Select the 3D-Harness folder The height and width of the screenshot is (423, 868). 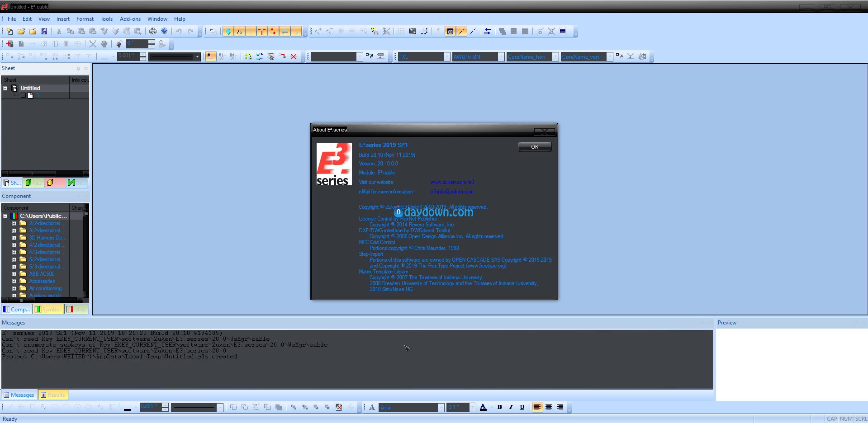(x=47, y=238)
